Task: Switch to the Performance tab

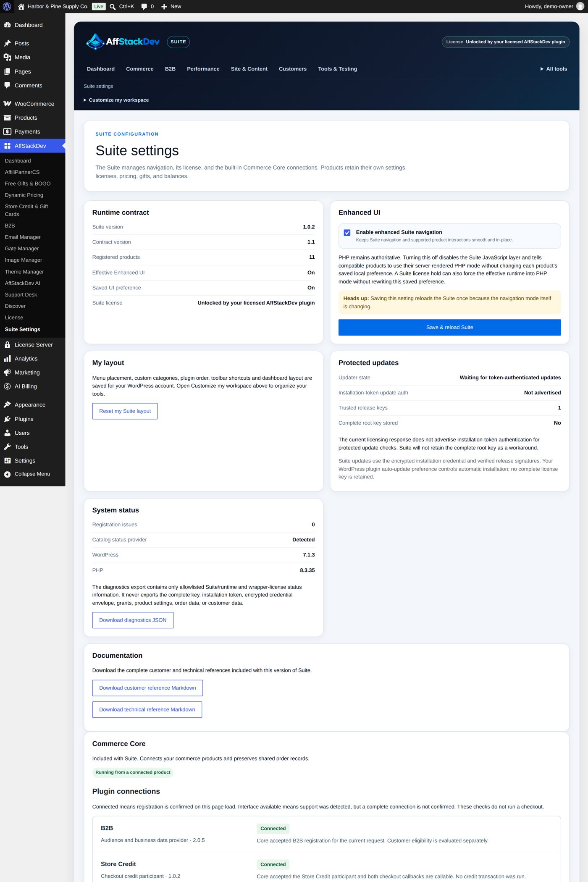Action: [x=203, y=69]
